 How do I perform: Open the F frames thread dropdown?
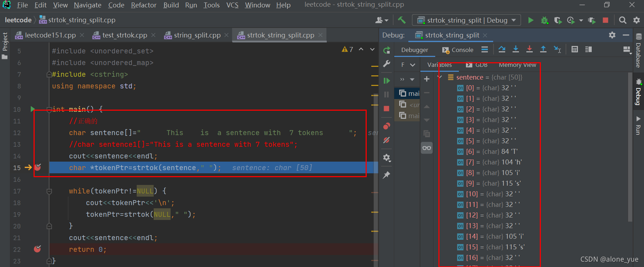click(x=408, y=65)
